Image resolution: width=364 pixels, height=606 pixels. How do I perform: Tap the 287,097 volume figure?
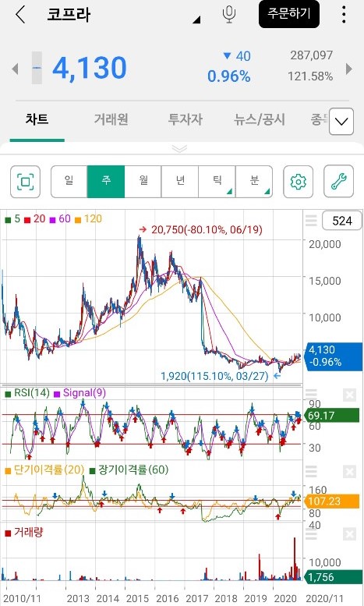(312, 55)
